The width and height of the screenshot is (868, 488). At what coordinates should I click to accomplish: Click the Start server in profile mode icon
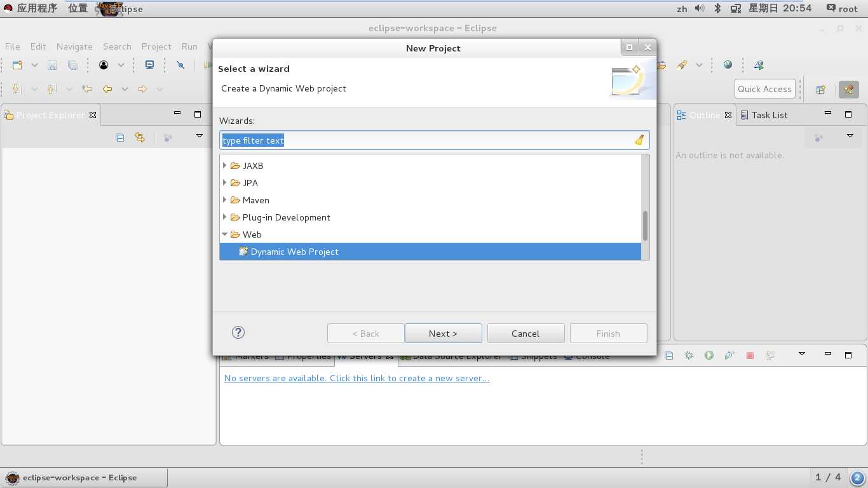729,355
